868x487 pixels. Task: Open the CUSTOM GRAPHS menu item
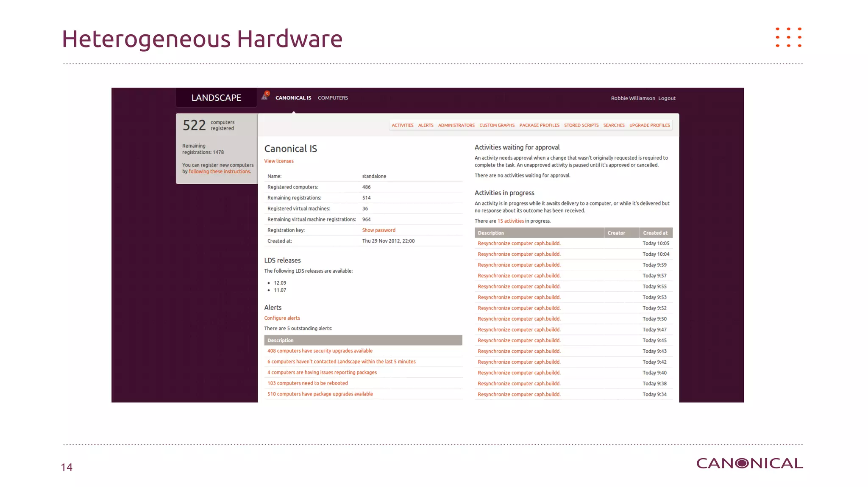(x=497, y=125)
